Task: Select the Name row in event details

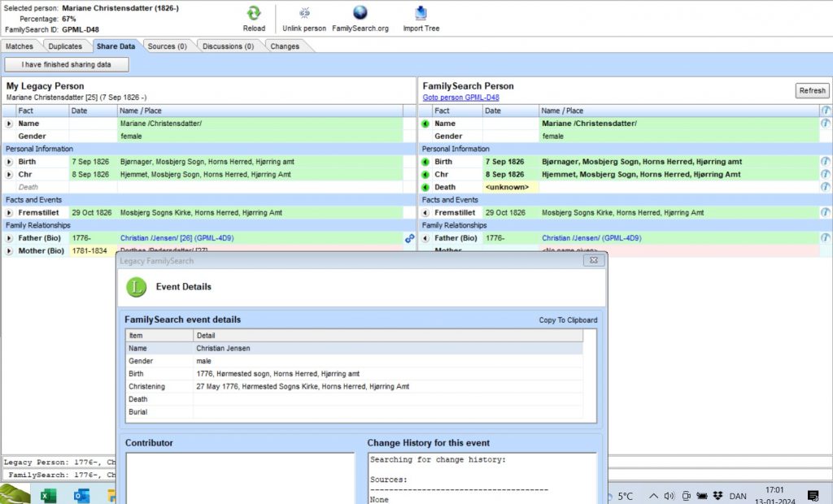Action: 355,349
